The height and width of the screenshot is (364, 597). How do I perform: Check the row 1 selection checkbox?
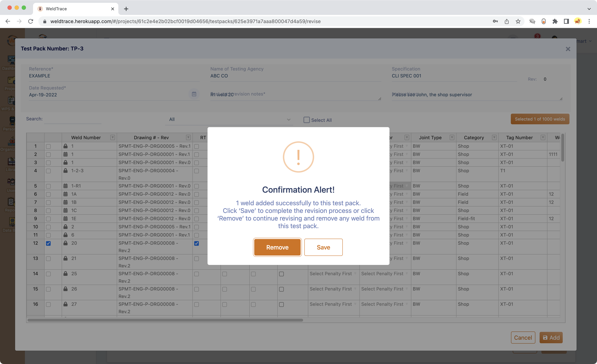48,146
